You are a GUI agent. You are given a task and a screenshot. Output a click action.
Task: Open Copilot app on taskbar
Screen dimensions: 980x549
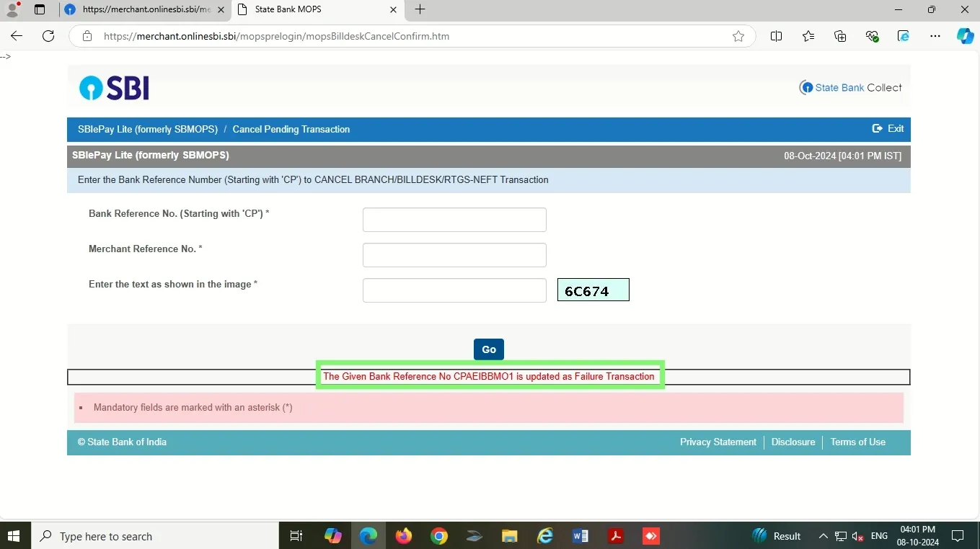[x=332, y=536]
